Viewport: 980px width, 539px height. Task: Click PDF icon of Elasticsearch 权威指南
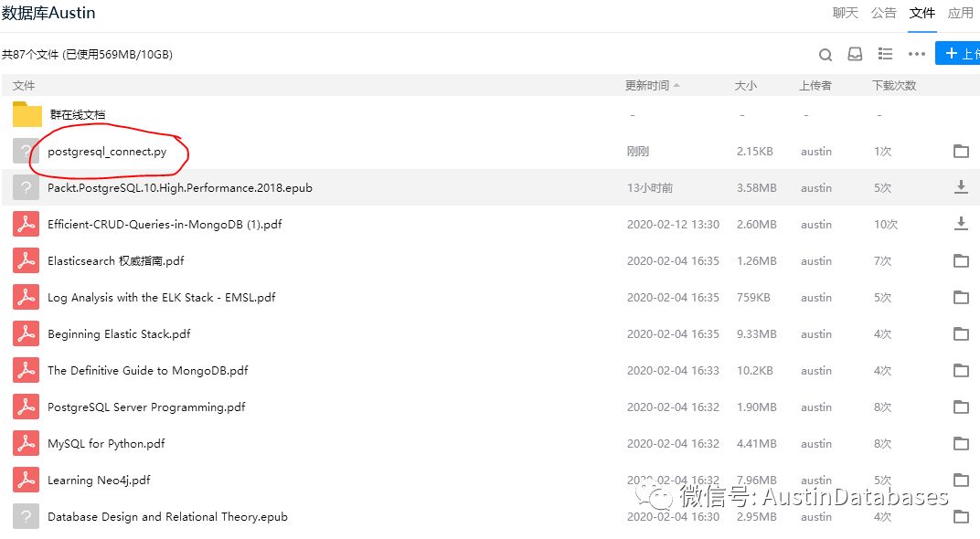coord(26,260)
